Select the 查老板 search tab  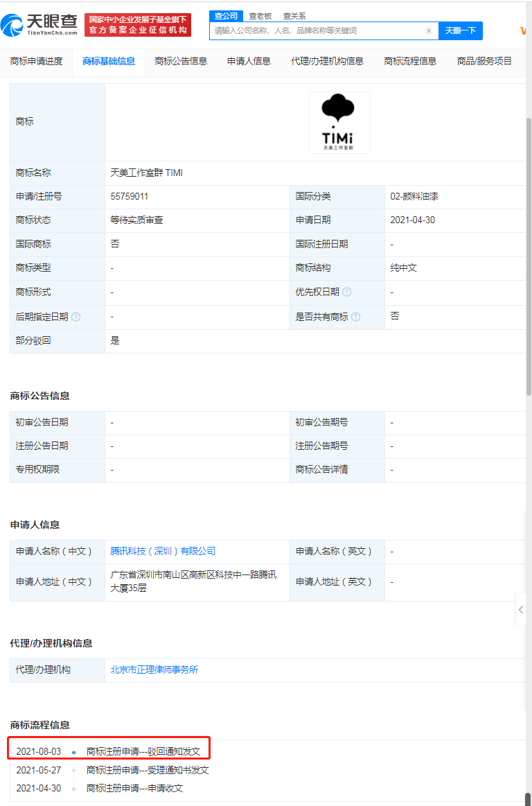pos(260,16)
